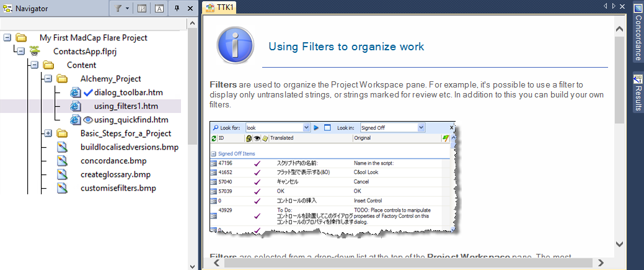Image resolution: width=644 pixels, height=270 pixels.
Task: Click the Alchemy_Project folder icon
Action: click(x=62, y=79)
